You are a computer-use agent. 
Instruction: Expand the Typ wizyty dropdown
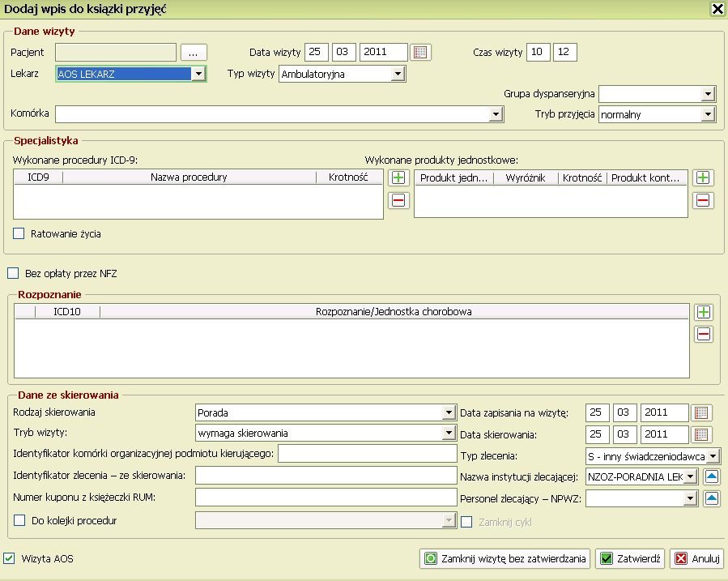coord(398,74)
